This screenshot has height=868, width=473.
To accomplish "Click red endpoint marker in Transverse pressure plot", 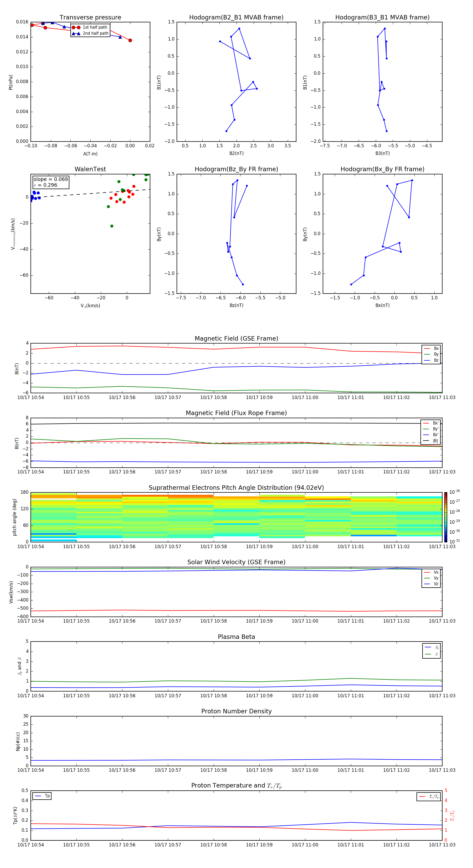I will tap(130, 41).
